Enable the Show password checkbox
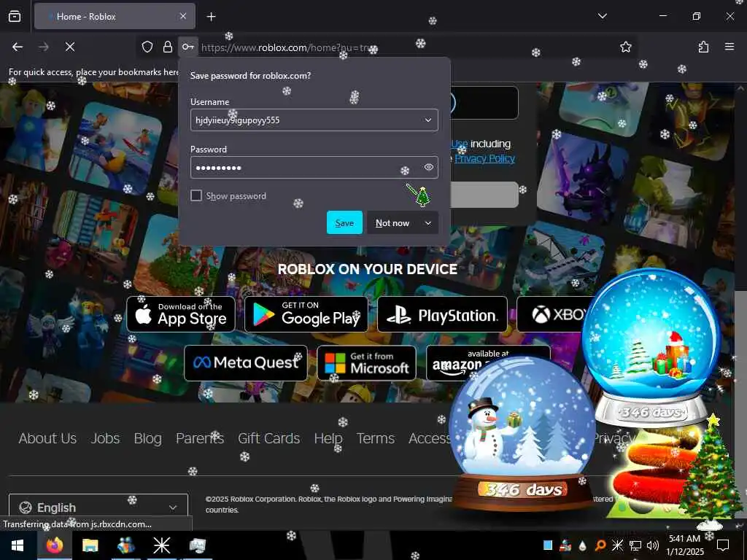Screen dimensions: 747x560 pyautogui.click(x=196, y=195)
